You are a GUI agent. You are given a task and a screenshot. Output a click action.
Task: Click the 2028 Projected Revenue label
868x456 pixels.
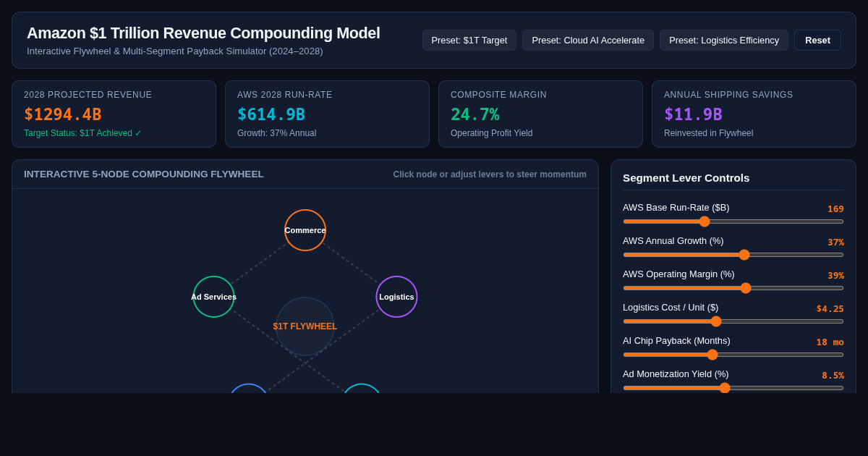click(88, 95)
